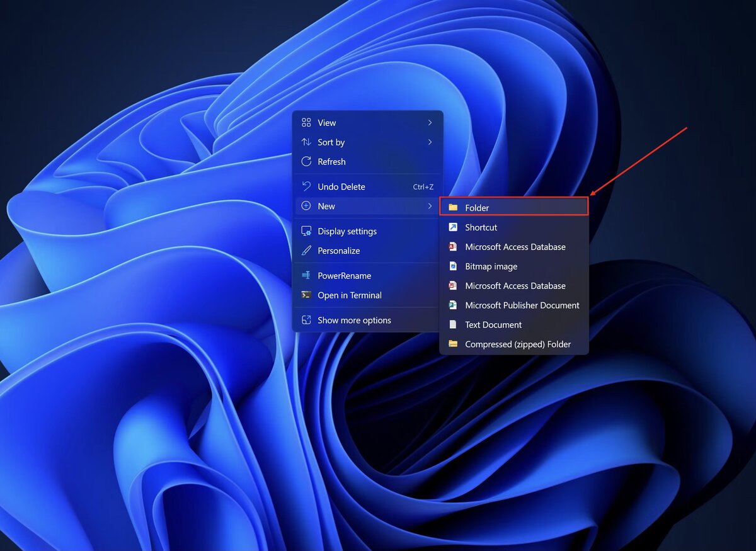This screenshot has width=756, height=551.
Task: Launch PowerRename from the context menu
Action: 367,276
